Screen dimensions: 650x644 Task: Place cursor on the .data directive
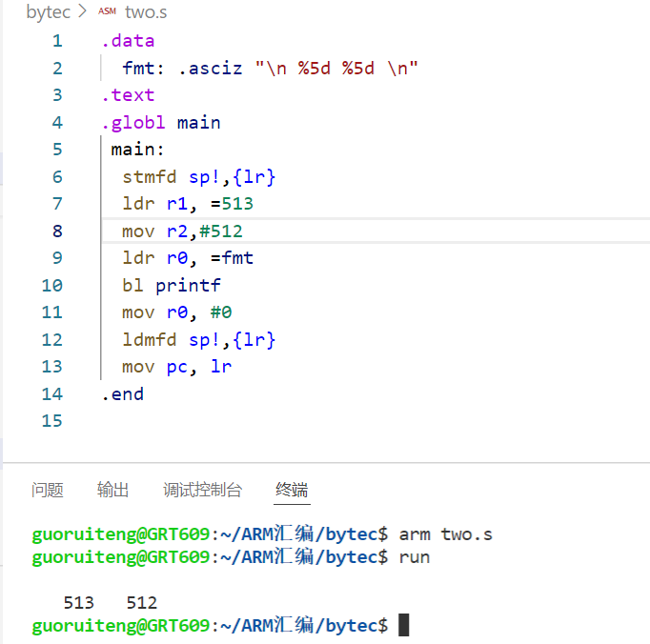[128, 41]
